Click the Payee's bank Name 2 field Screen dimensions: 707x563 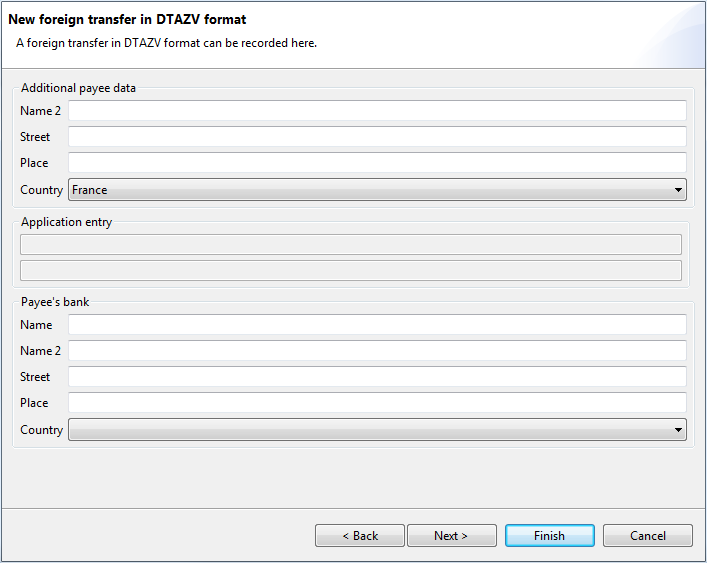(x=377, y=351)
